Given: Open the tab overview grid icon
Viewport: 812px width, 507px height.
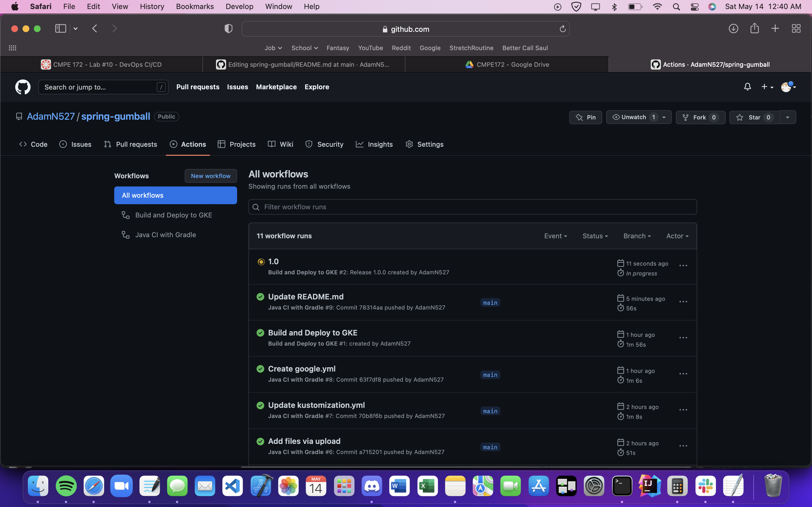Looking at the screenshot, I should 796,28.
